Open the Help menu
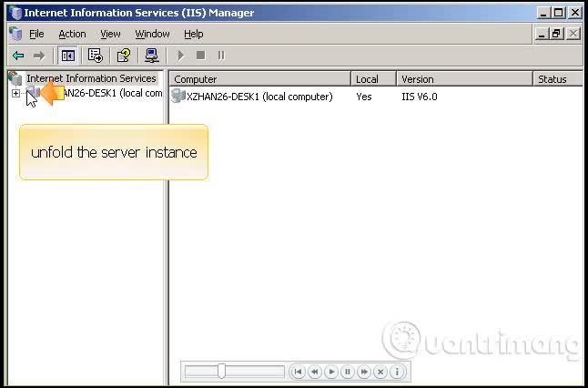 [x=194, y=34]
